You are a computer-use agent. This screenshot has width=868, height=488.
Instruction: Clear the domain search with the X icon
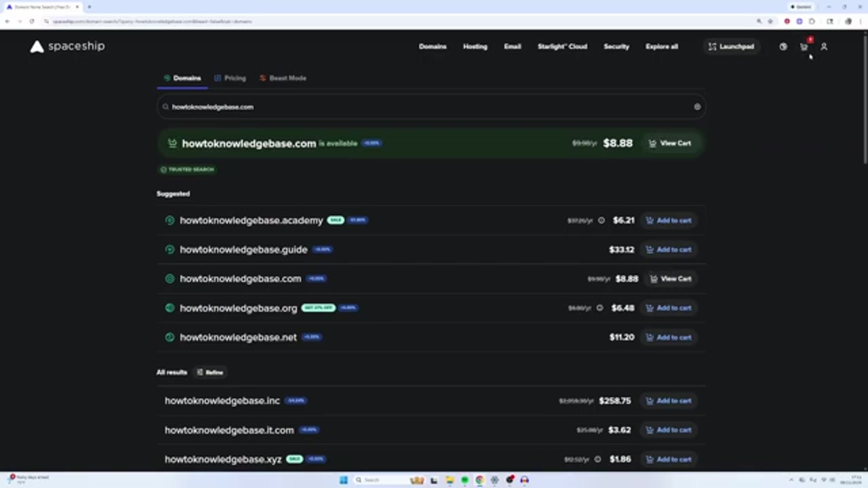click(697, 106)
